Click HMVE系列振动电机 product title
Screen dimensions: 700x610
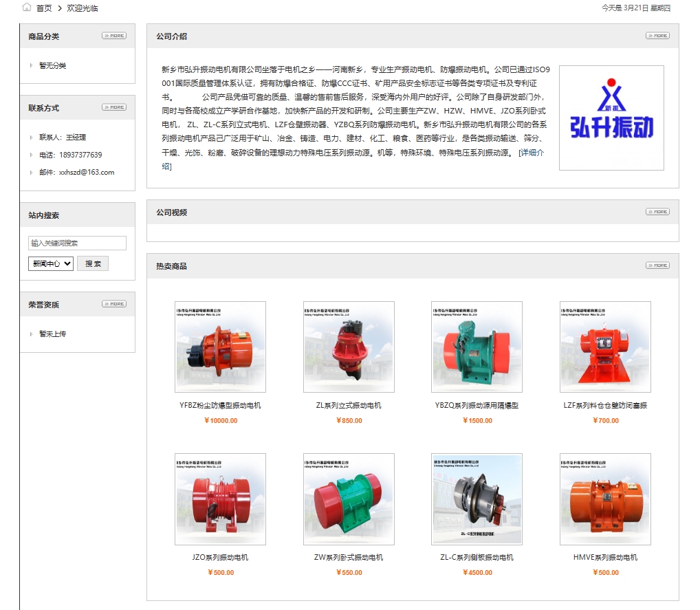(605, 557)
